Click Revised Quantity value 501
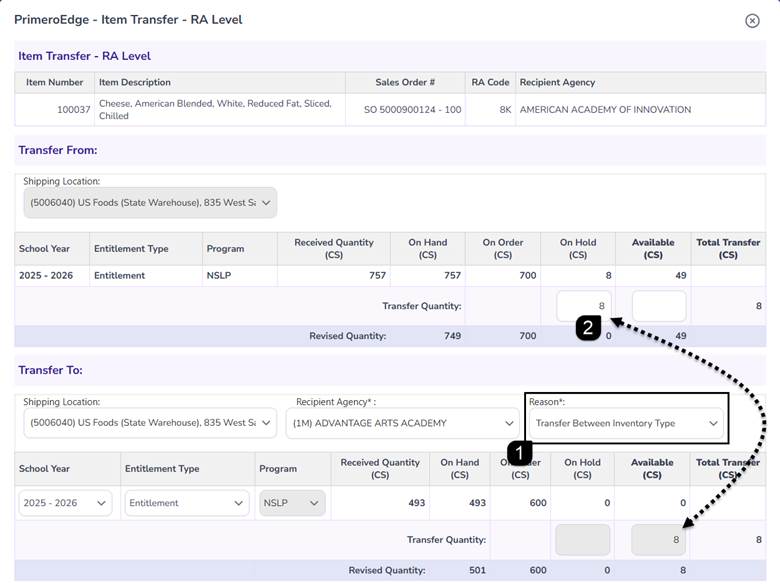Image resolution: width=780 pixels, height=584 pixels. pos(477,570)
